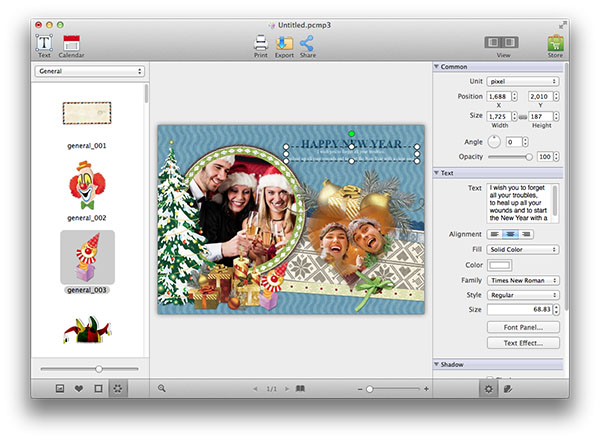Click the Text Effect... button
The height and width of the screenshot is (441, 600).
pyautogui.click(x=522, y=343)
